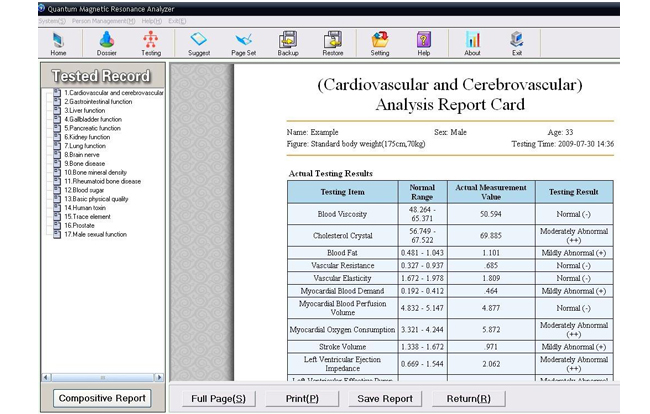Open the System menu
This screenshot has width=650, height=414.
pyautogui.click(x=52, y=21)
